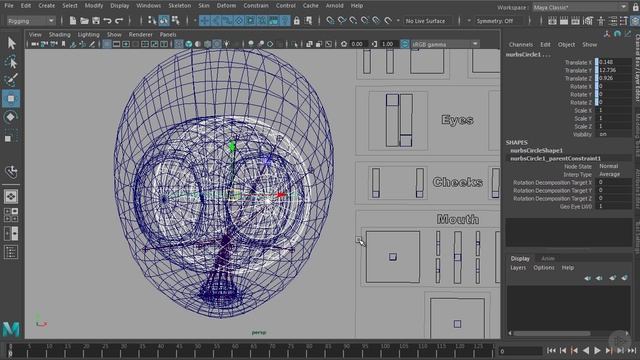Open viewport Shading menu
The width and height of the screenshot is (640, 360).
[x=60, y=35]
